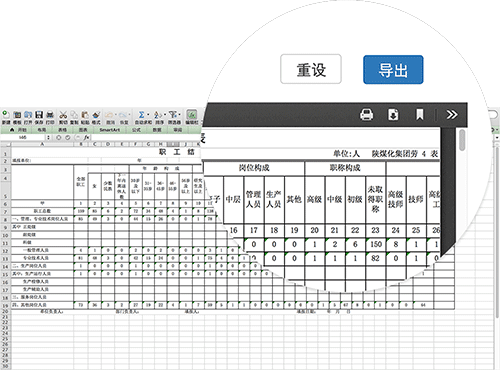
Task: Click the 重设 reset button
Action: click(x=311, y=69)
